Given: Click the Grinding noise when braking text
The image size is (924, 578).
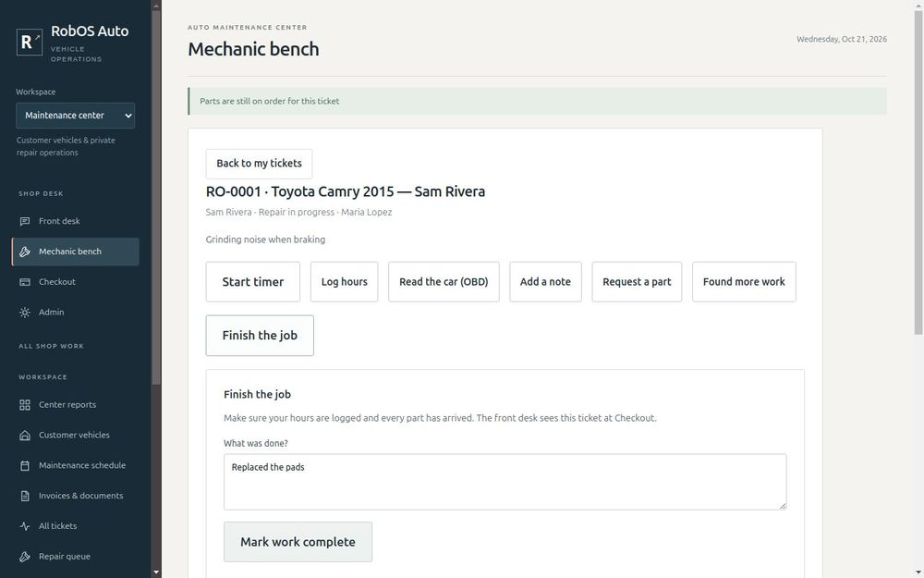Looking at the screenshot, I should click(x=265, y=240).
